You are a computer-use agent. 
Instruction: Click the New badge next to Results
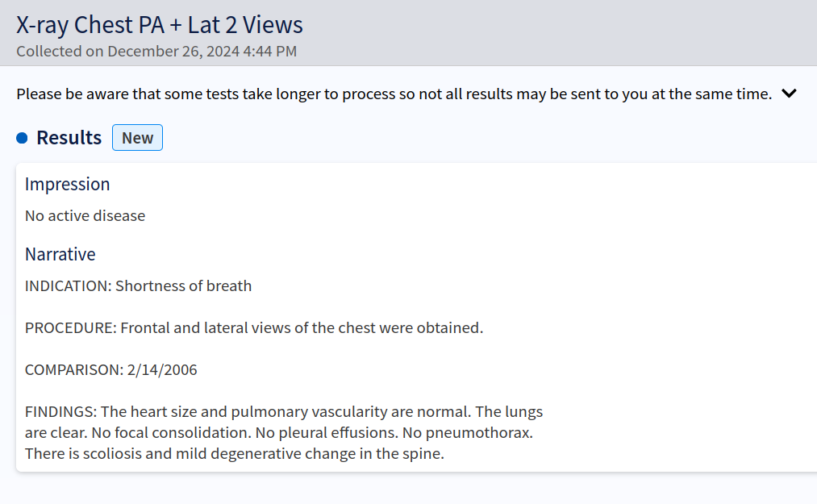(137, 138)
